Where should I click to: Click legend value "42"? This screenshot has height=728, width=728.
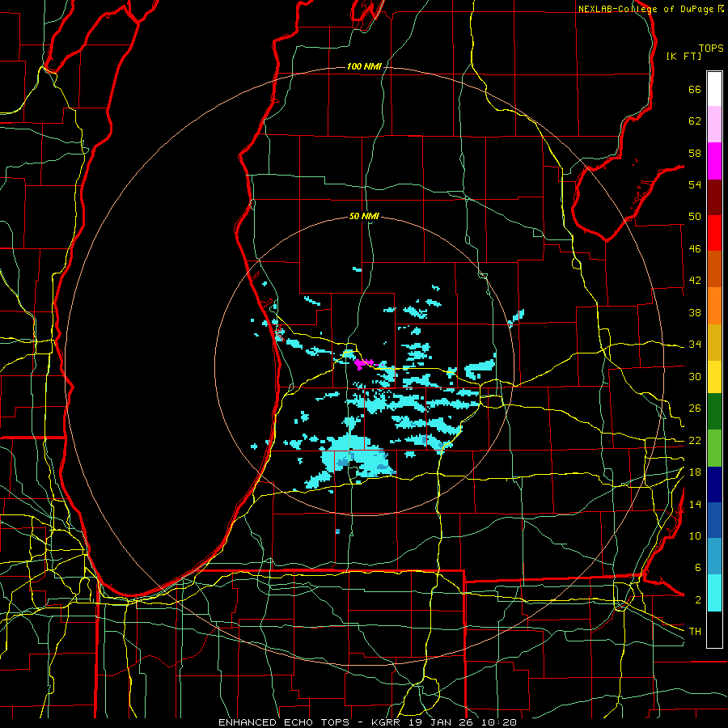(x=695, y=281)
